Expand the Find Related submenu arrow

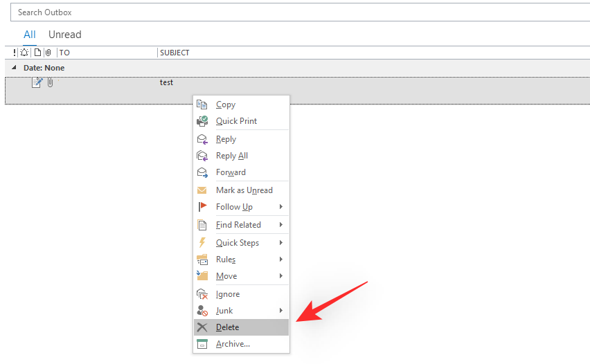click(281, 225)
